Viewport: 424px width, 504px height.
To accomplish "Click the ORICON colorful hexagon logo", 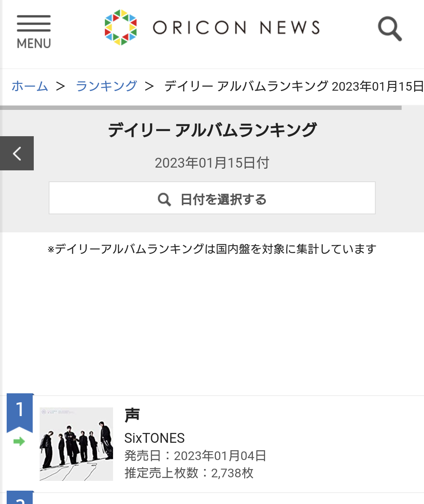I will pos(121,27).
